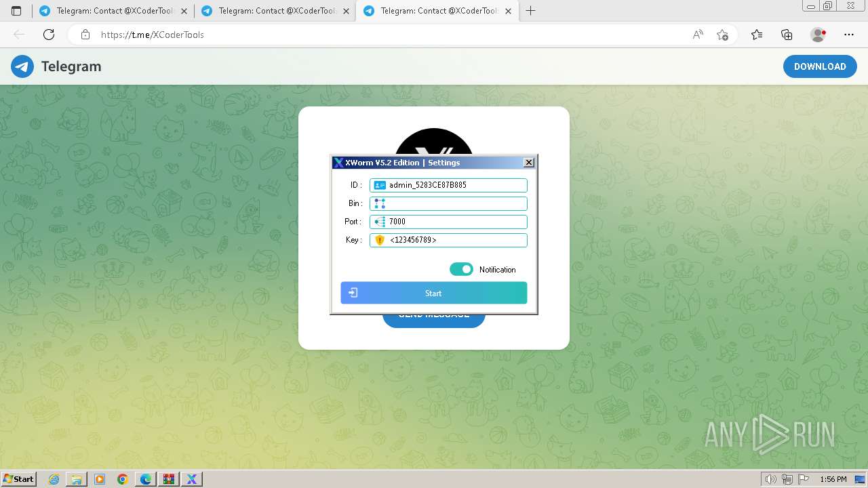Close the first browser tab
The width and height of the screenshot is (868, 488).
tap(184, 11)
